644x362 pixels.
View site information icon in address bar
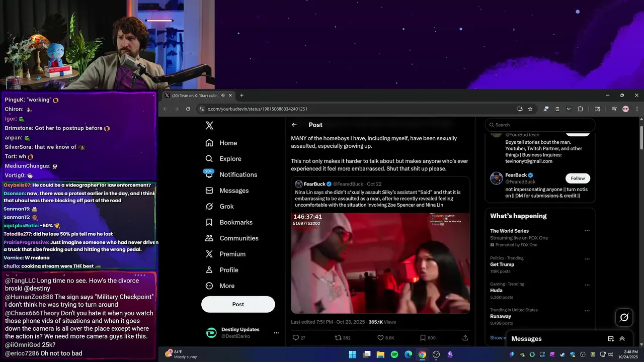click(201, 109)
